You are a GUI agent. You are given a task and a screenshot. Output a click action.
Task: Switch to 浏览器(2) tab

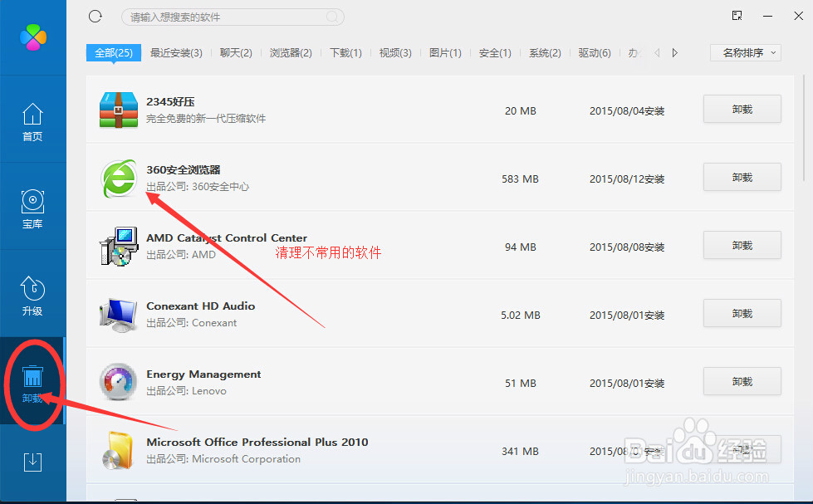tap(291, 52)
